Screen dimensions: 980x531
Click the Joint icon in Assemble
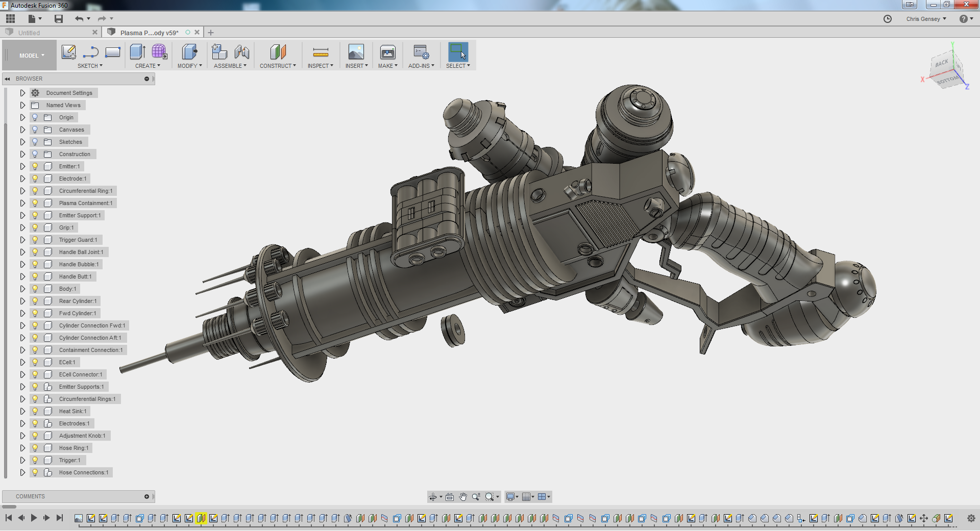[x=242, y=52]
